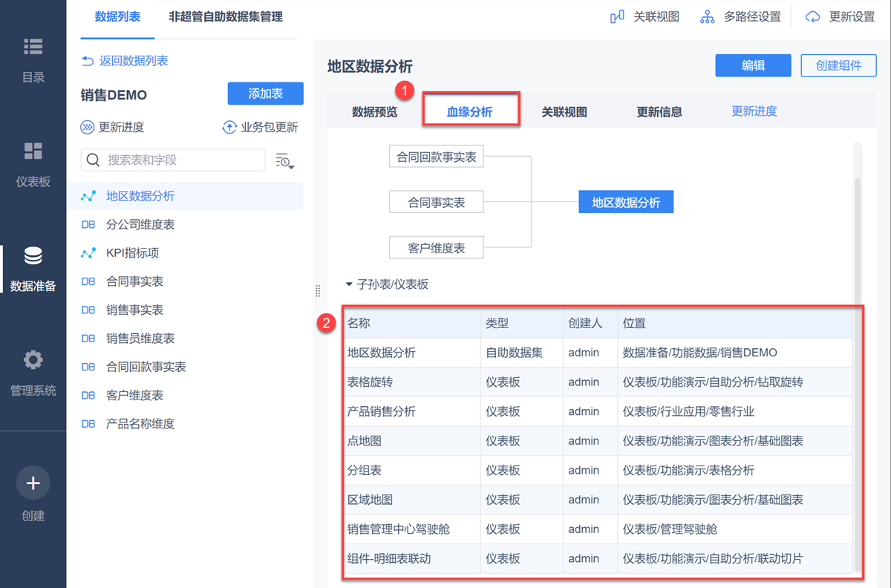Open the 关联视图 tab in table detail
Screen dimensions: 891x588
click(x=564, y=112)
